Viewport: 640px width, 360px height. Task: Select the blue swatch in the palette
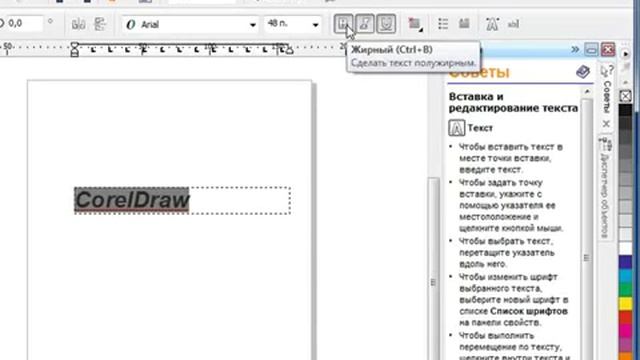[625, 262]
